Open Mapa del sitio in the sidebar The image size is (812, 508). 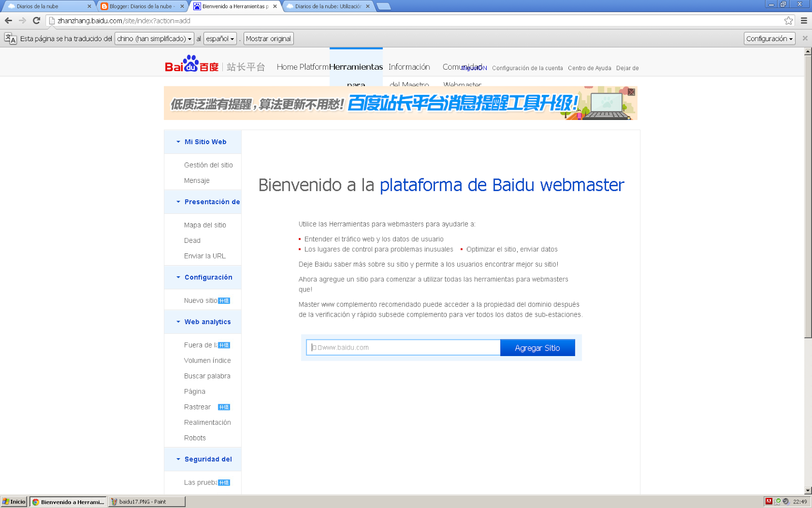click(205, 225)
